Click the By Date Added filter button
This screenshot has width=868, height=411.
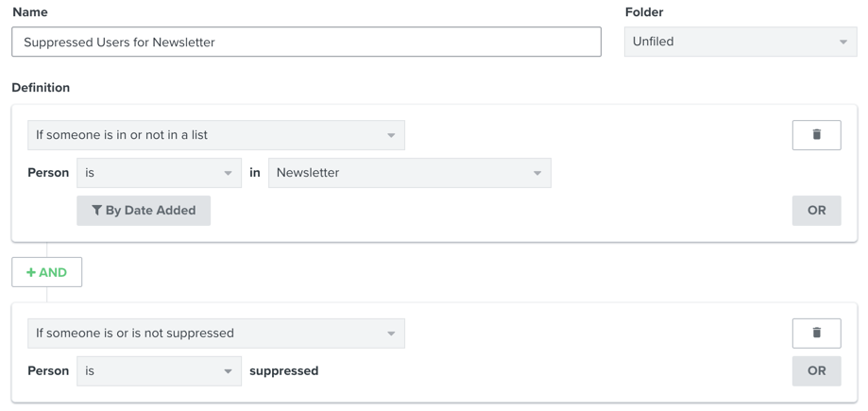[x=144, y=211]
